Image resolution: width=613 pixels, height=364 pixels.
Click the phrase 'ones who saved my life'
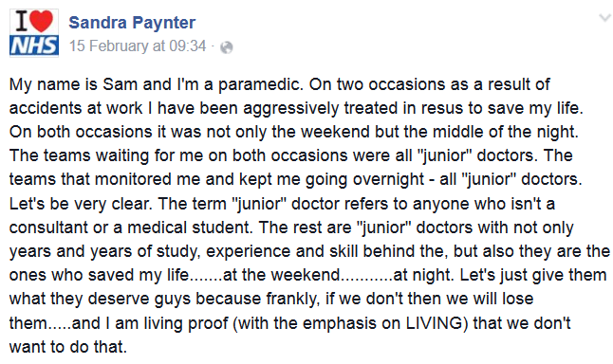pyautogui.click(x=100, y=275)
